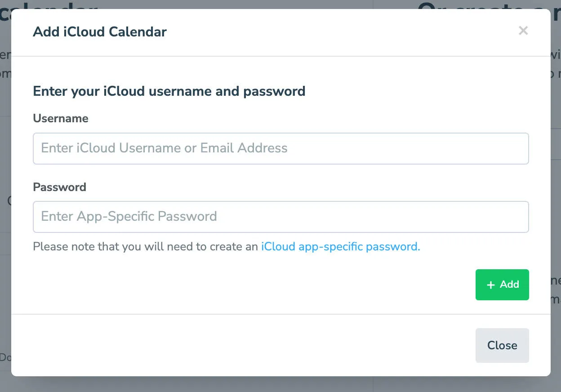Click the plus icon on the Add button

(491, 285)
